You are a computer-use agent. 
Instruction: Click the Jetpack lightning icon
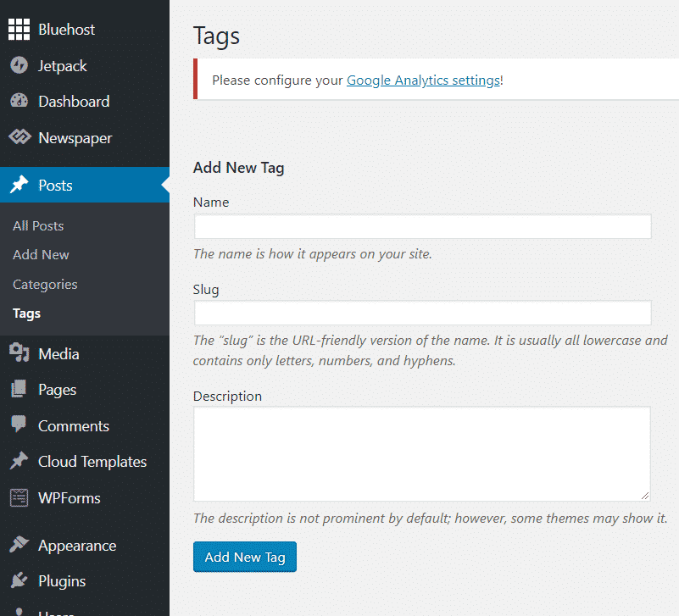click(x=19, y=65)
